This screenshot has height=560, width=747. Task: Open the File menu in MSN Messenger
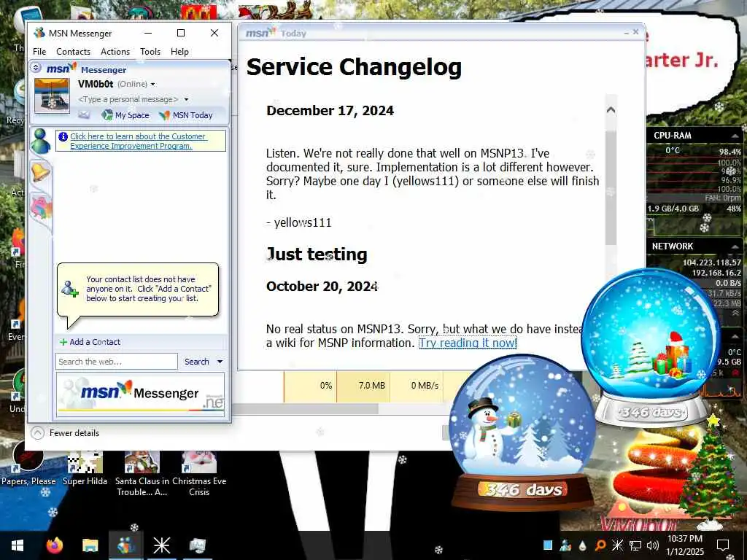[39, 52]
